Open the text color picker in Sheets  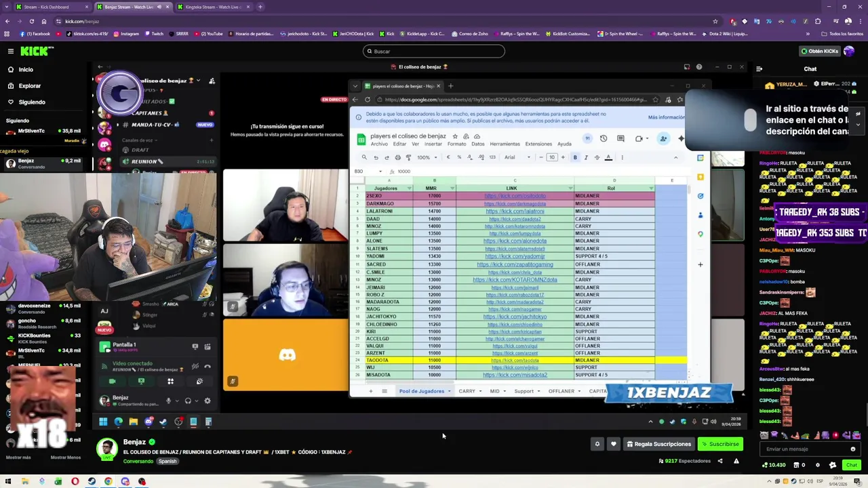(x=608, y=157)
